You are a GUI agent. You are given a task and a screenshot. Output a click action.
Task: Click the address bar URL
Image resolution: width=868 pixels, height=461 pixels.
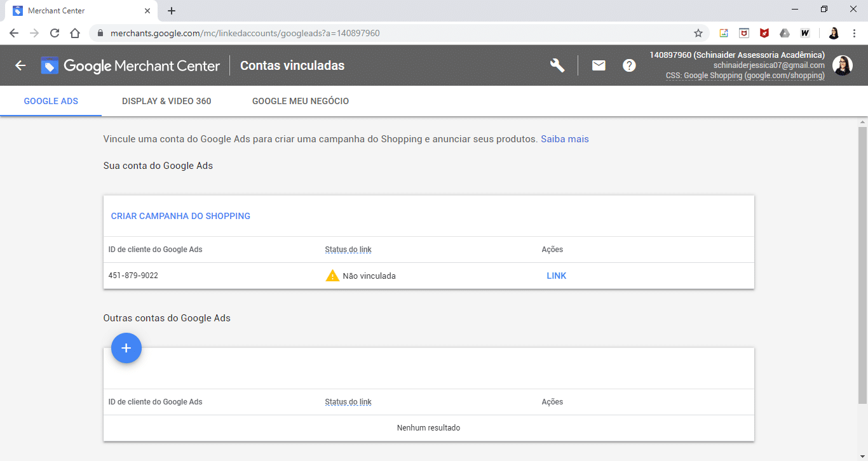[245, 33]
